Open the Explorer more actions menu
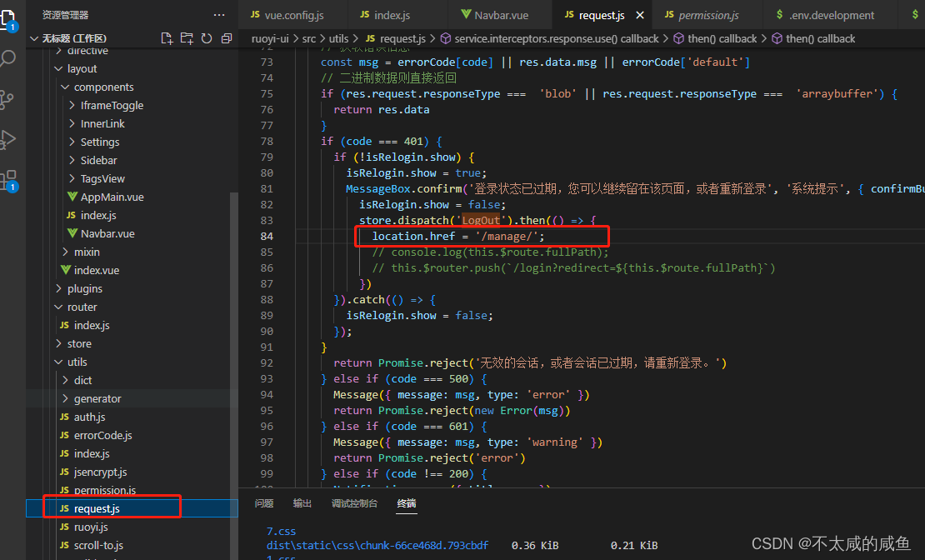Image resolution: width=925 pixels, height=560 pixels. [219, 14]
